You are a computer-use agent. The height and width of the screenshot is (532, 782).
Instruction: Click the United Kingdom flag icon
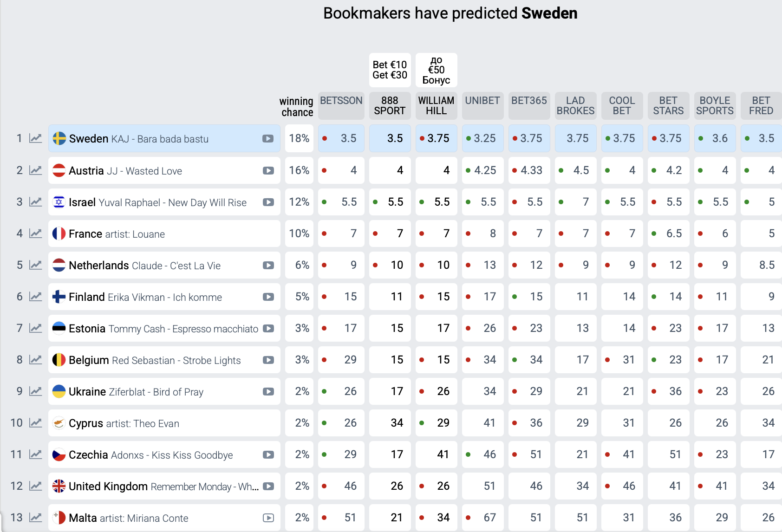[59, 486]
